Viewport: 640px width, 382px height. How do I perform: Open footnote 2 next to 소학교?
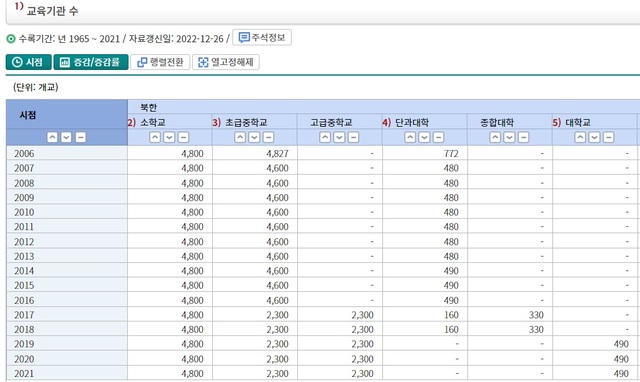(x=131, y=122)
